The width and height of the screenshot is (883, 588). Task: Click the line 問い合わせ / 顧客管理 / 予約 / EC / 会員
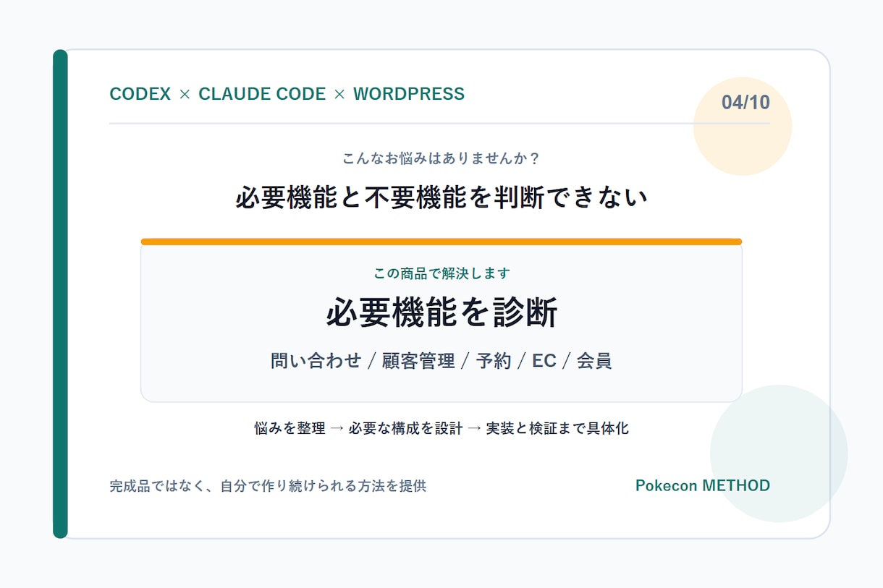point(441,361)
